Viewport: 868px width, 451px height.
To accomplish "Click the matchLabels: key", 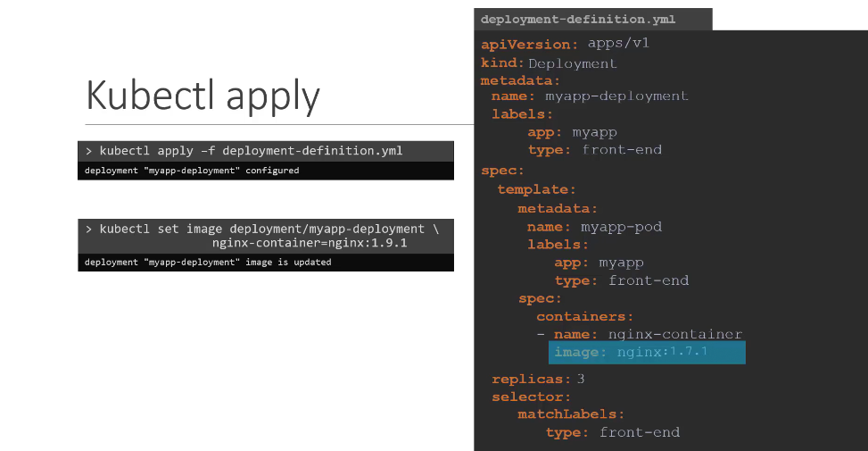I will click(571, 414).
